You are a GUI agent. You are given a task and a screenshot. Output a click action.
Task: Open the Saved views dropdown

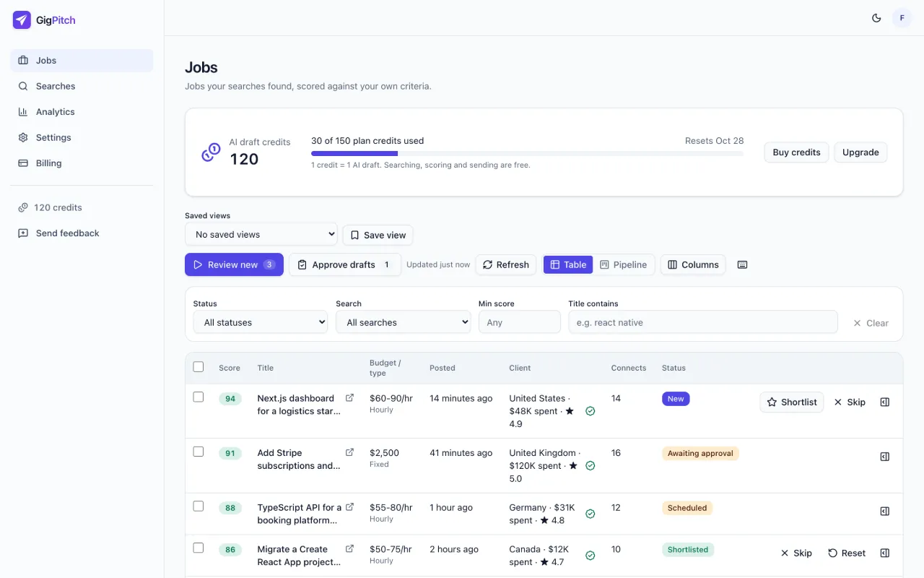261,234
